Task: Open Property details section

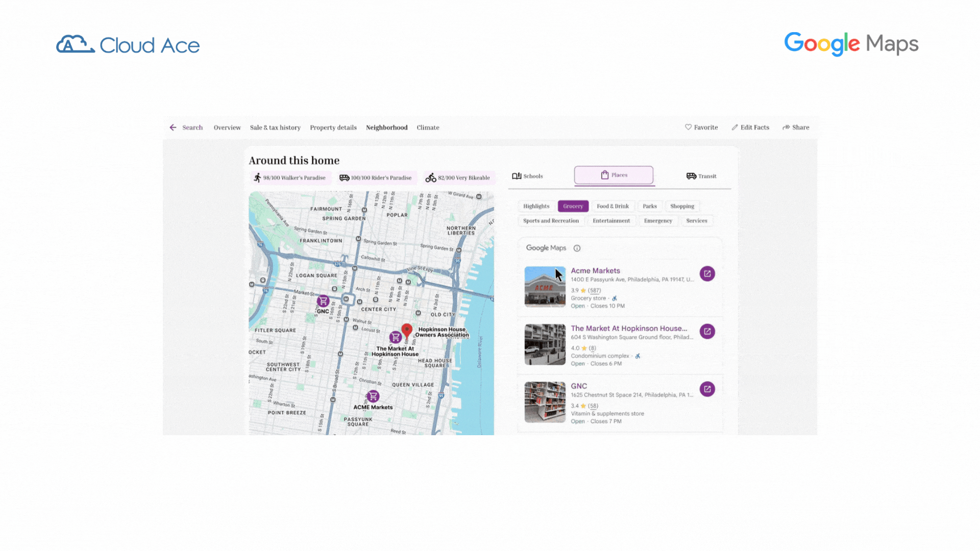Action: pyautogui.click(x=333, y=128)
